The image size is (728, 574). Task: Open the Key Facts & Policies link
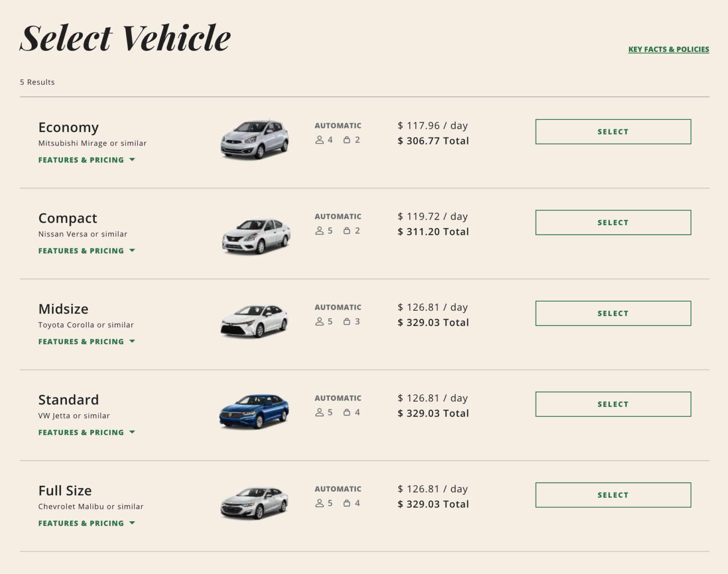(668, 49)
